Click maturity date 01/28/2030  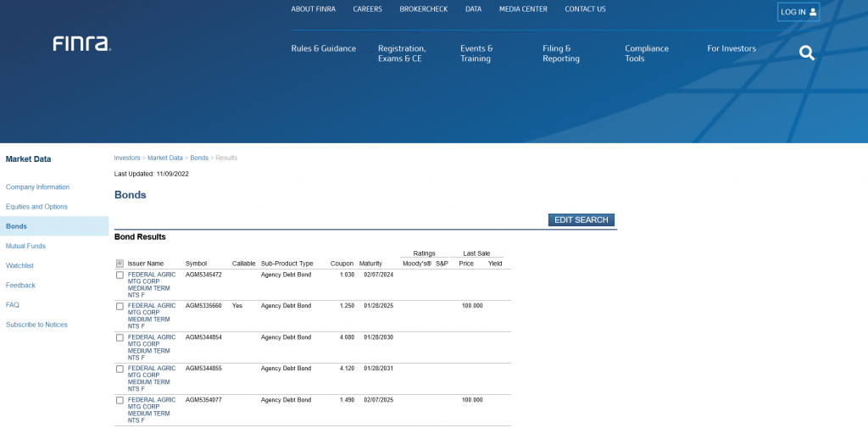379,337
